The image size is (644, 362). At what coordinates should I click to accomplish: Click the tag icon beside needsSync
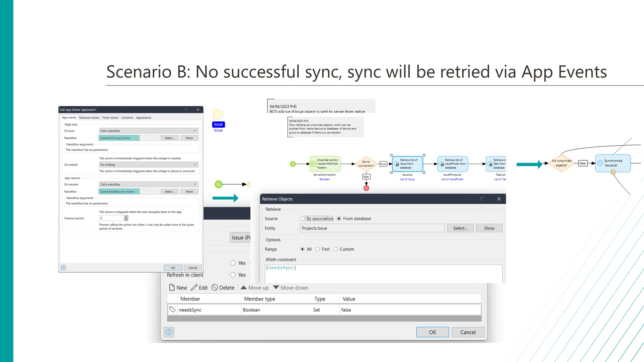[172, 310]
